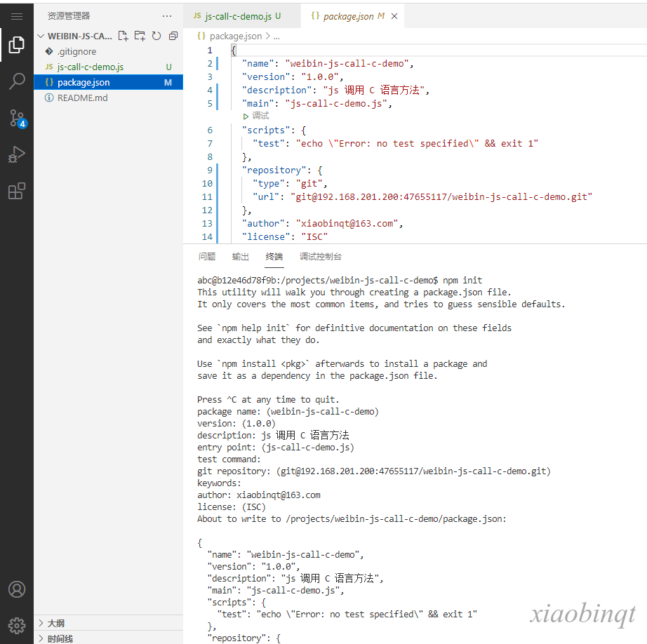Open README.md in the file tree
This screenshot has height=644, width=647.
point(109,98)
